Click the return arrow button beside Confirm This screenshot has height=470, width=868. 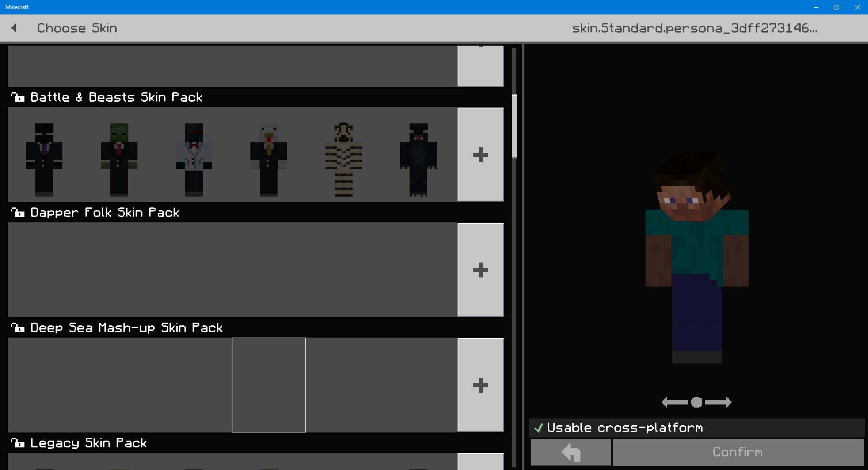click(x=571, y=452)
